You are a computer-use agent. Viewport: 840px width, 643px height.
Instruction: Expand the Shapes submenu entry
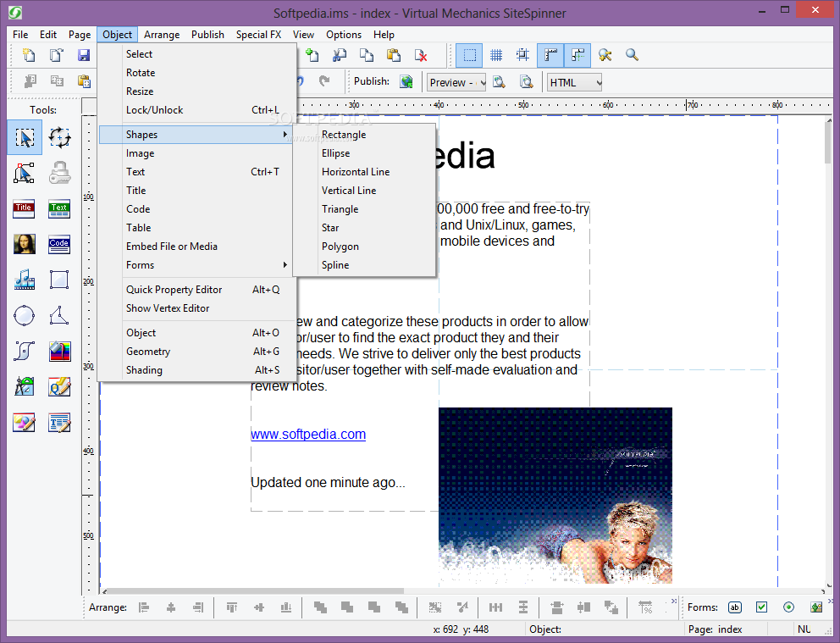click(196, 134)
